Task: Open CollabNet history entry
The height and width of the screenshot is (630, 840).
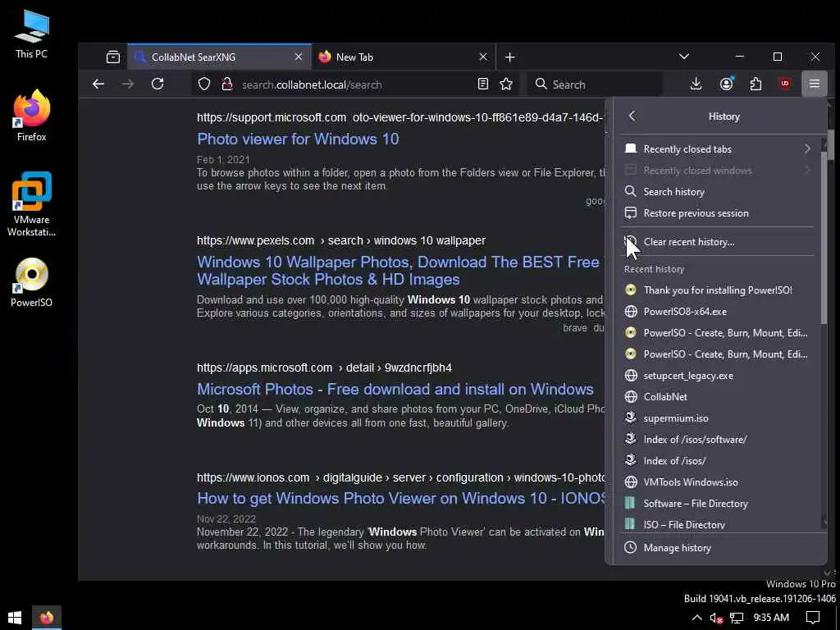Action: point(718,396)
